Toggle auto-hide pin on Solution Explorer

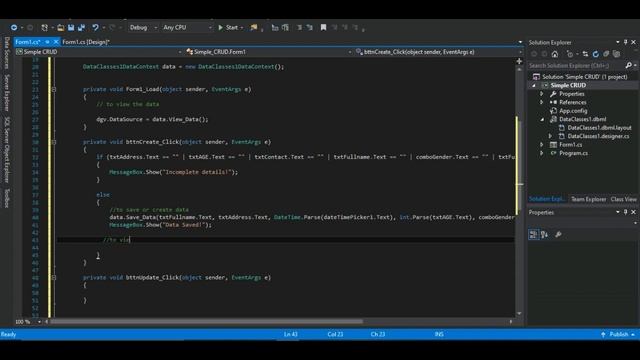625,42
